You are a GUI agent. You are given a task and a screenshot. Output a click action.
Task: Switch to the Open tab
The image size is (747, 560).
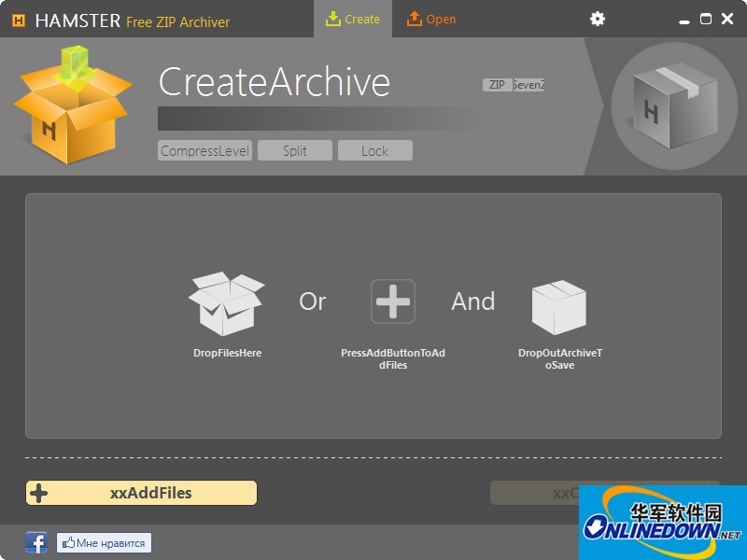[430, 18]
